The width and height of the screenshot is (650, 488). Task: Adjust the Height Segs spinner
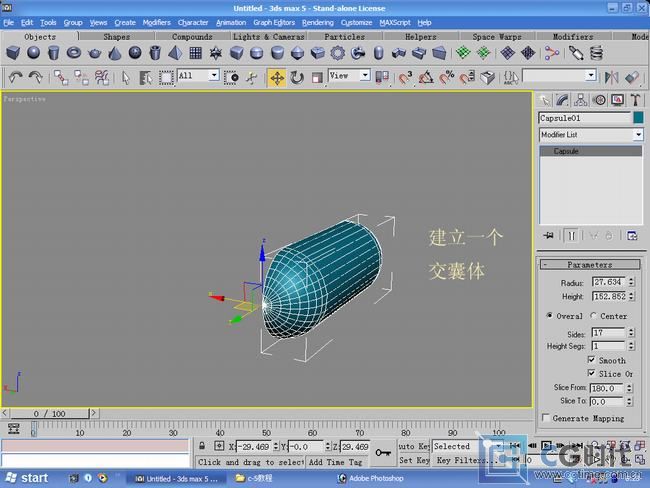pyautogui.click(x=631, y=346)
